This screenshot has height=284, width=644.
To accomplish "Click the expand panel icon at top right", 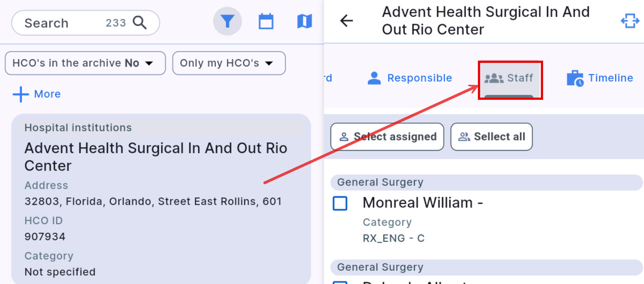I will [629, 21].
